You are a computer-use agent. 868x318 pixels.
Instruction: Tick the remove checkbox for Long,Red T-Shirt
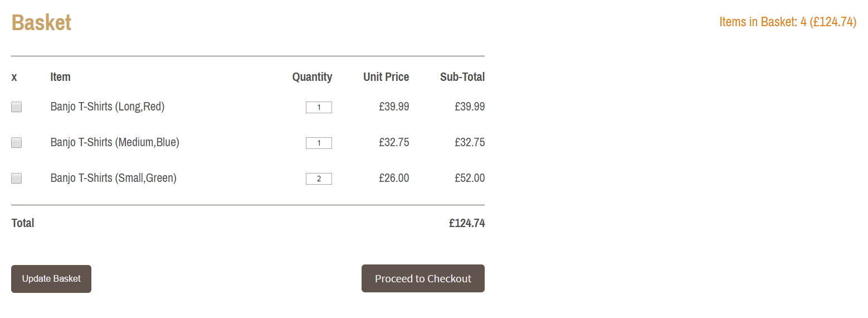(17, 107)
